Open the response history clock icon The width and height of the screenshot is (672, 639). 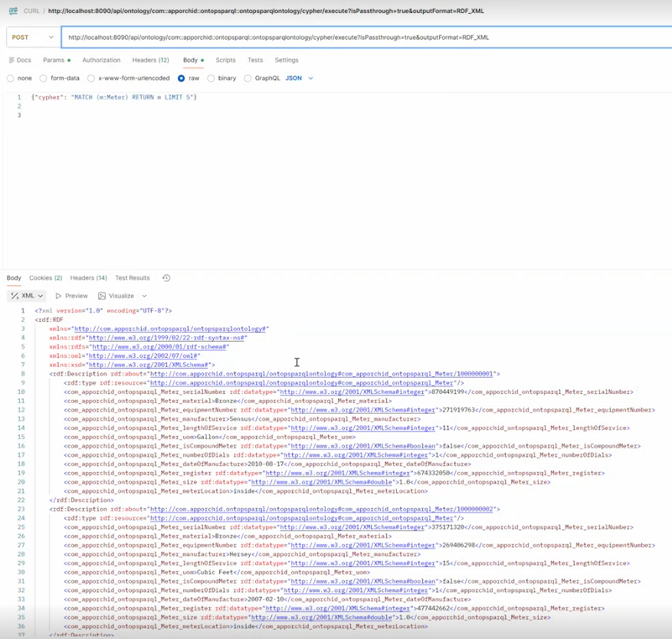click(x=166, y=277)
